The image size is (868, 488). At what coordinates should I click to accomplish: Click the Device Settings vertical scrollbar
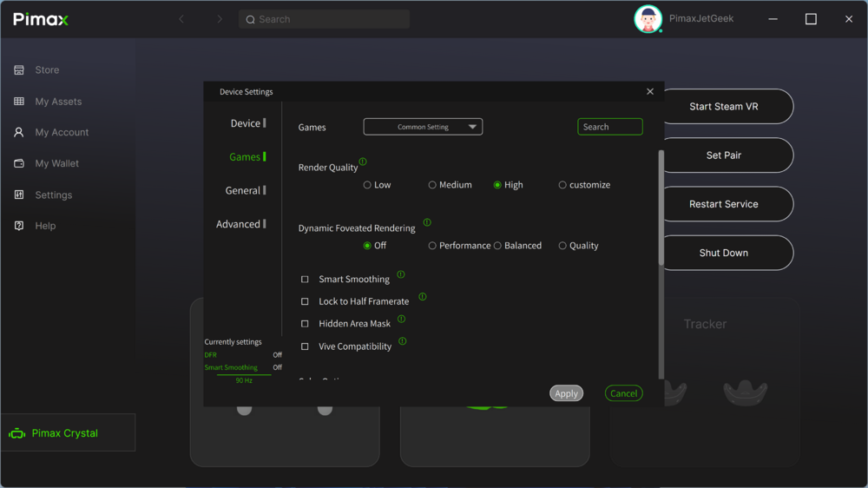pyautogui.click(x=661, y=208)
